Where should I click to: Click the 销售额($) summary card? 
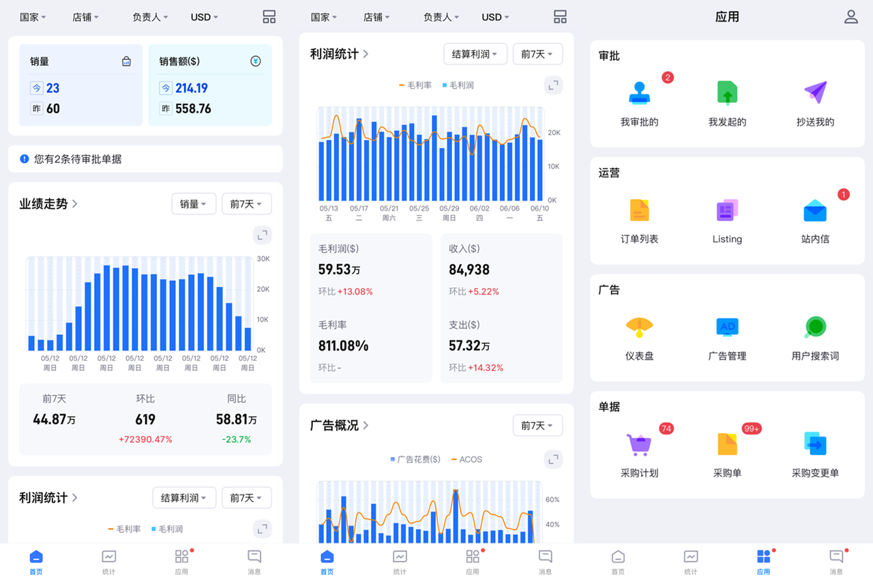[x=210, y=85]
